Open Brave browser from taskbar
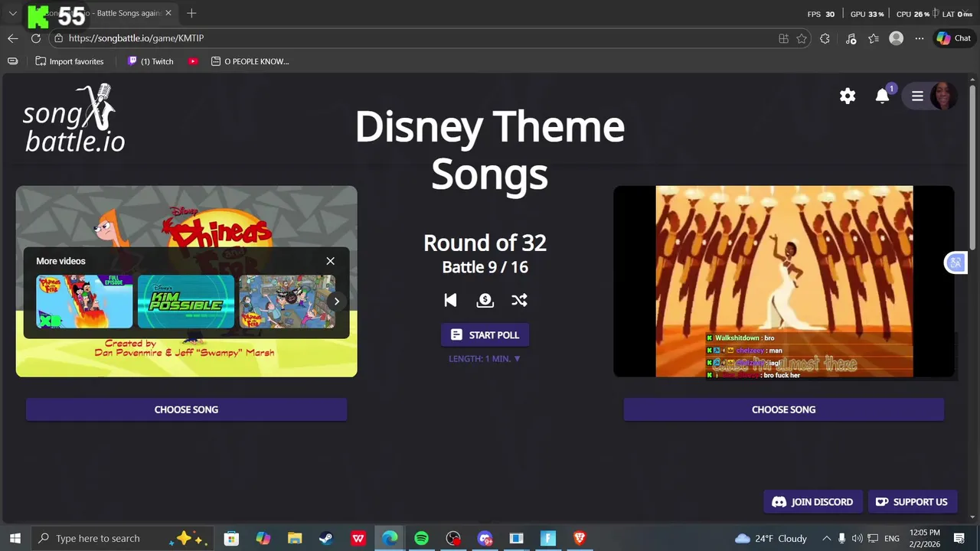 pyautogui.click(x=580, y=539)
